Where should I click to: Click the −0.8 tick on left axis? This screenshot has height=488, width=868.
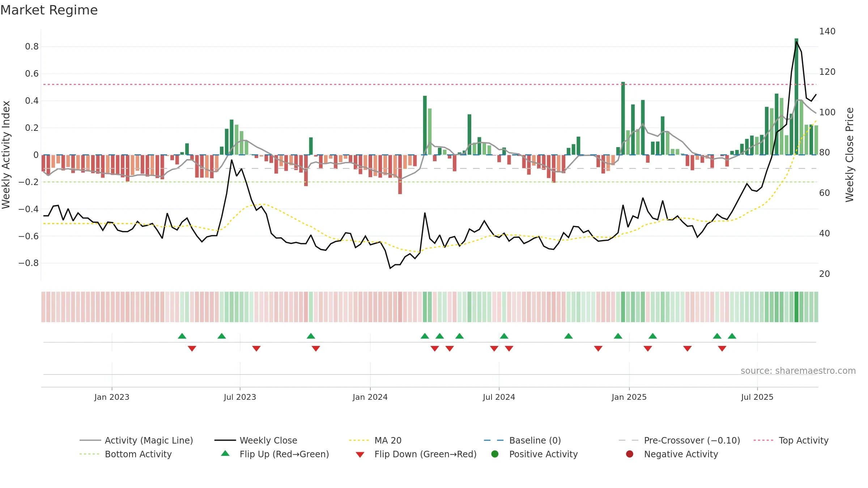(29, 263)
